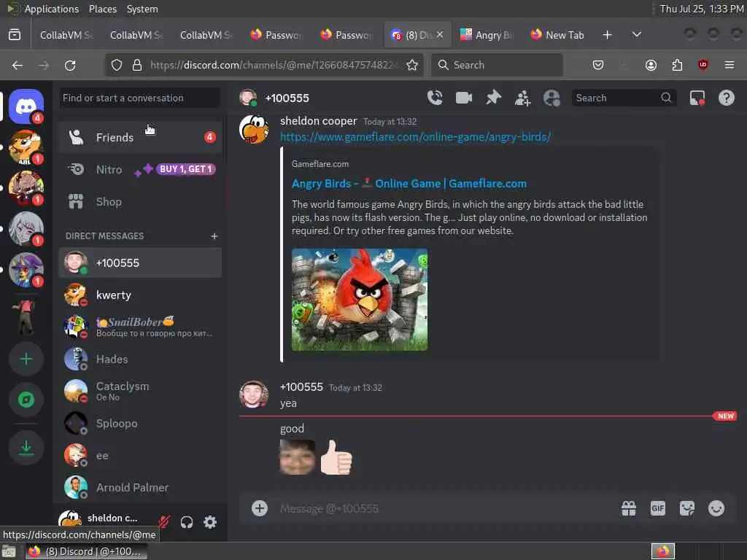Add friends to DM icon
The width and height of the screenshot is (747, 560).
(522, 98)
